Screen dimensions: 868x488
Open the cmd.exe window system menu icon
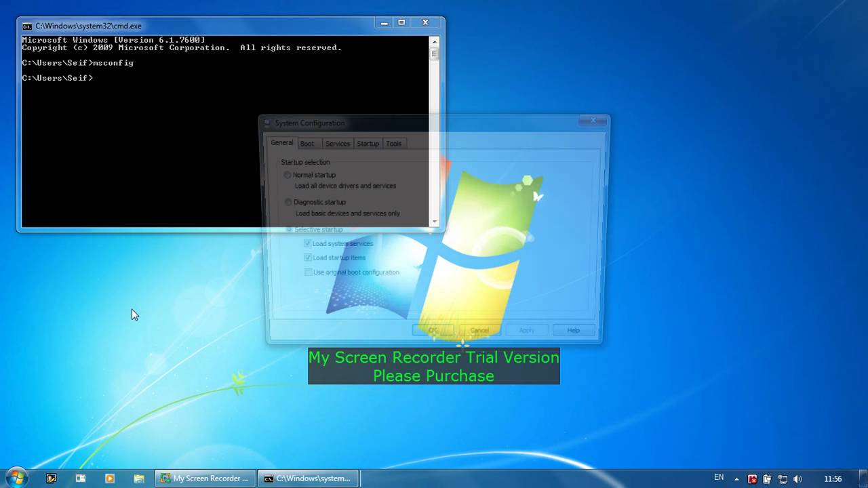[27, 26]
